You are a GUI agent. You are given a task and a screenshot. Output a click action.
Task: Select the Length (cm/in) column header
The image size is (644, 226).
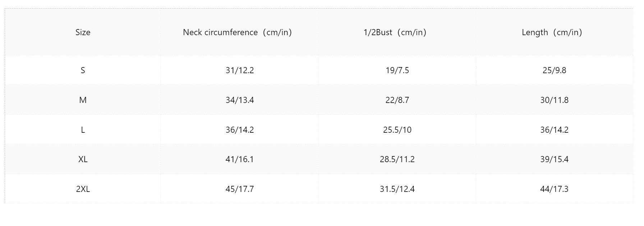(552, 32)
